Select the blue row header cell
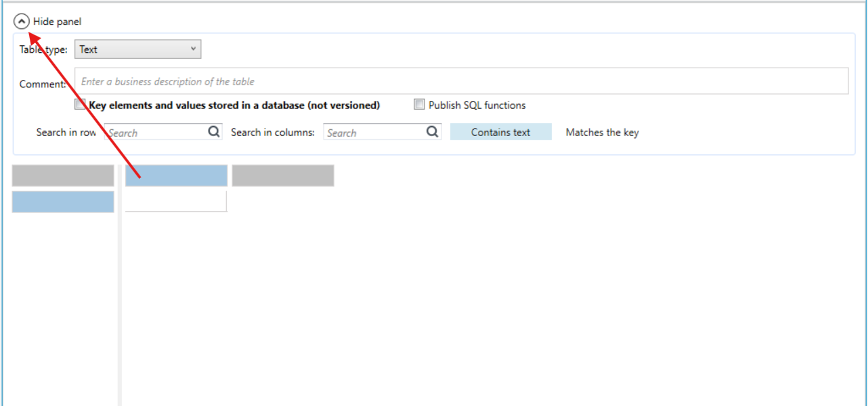868x406 pixels. pyautogui.click(x=63, y=202)
